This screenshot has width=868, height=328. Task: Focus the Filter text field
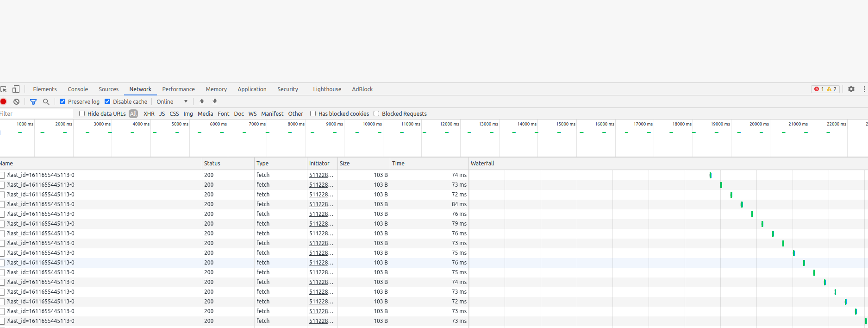pos(36,114)
